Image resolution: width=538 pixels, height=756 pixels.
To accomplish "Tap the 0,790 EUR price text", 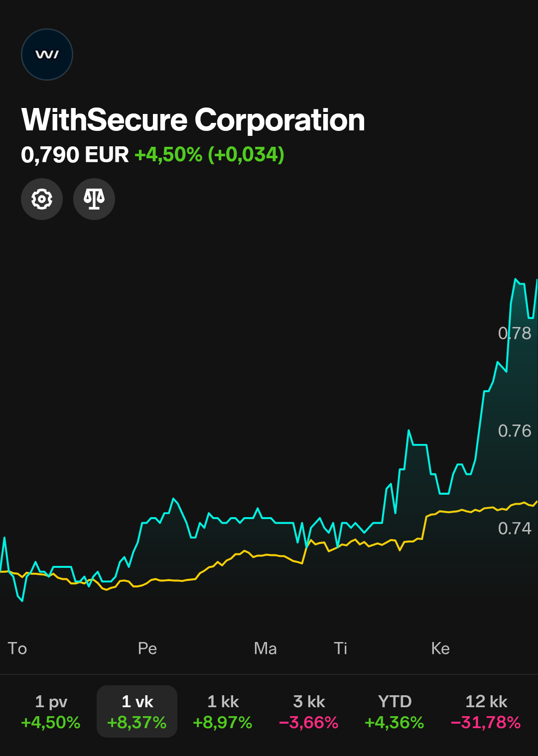I will (75, 155).
